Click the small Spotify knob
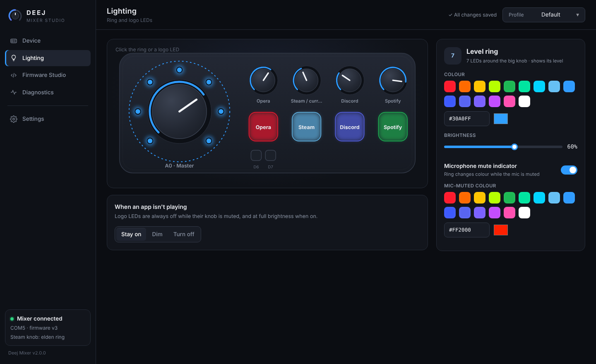The image size is (596, 364). click(x=393, y=80)
